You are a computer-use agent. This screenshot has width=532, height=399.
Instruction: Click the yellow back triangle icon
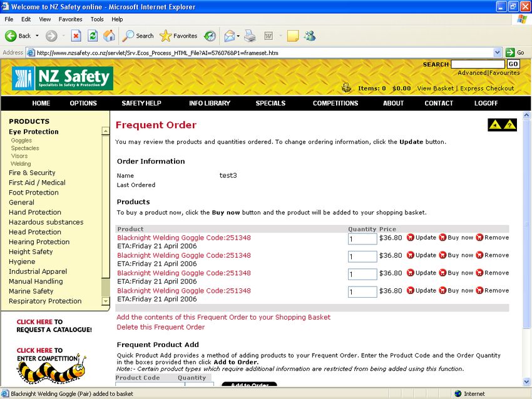point(495,124)
